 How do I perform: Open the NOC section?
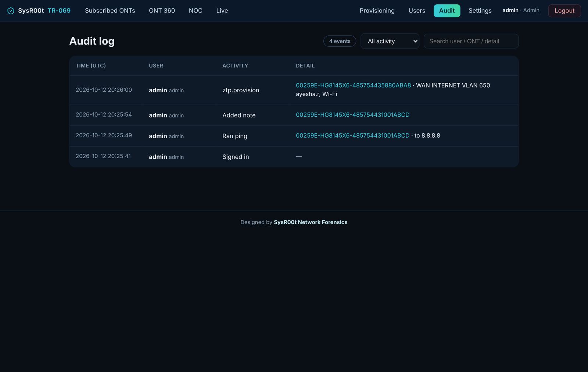click(196, 11)
